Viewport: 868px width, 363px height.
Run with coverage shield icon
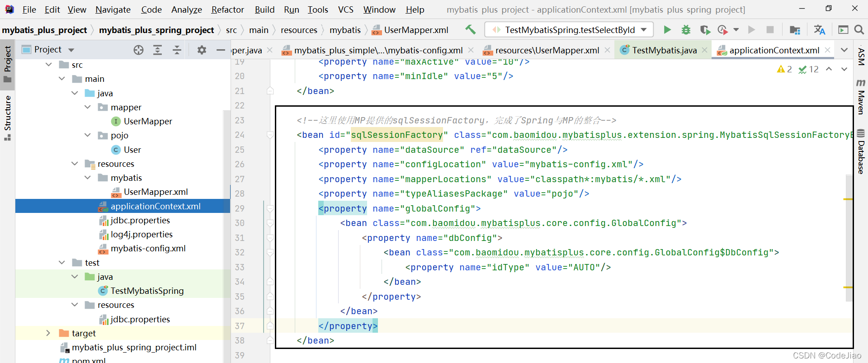[x=705, y=30]
